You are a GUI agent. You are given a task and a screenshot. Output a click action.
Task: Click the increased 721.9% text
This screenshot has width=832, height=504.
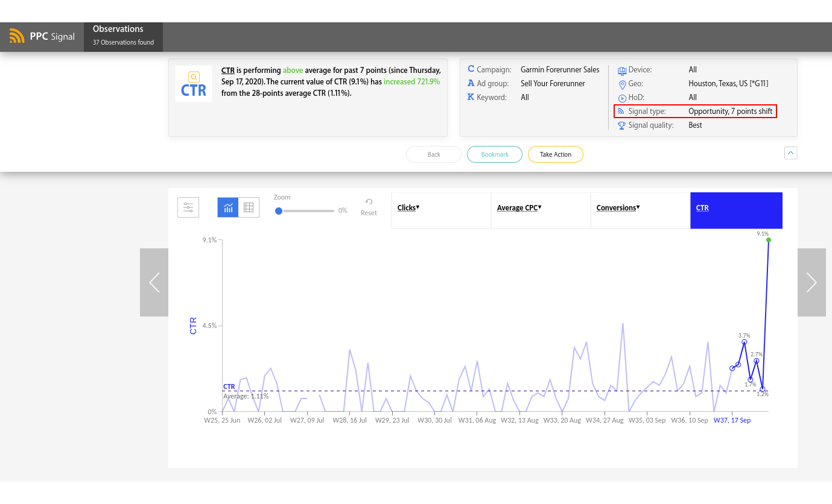411,81
